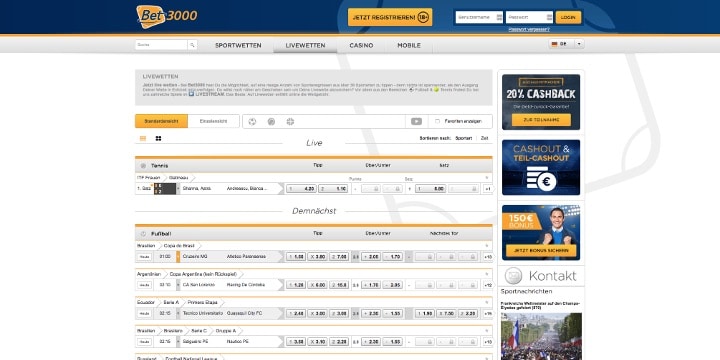Expand more markets for Tecnico Universitario match
The image size is (720, 360).
488,314
